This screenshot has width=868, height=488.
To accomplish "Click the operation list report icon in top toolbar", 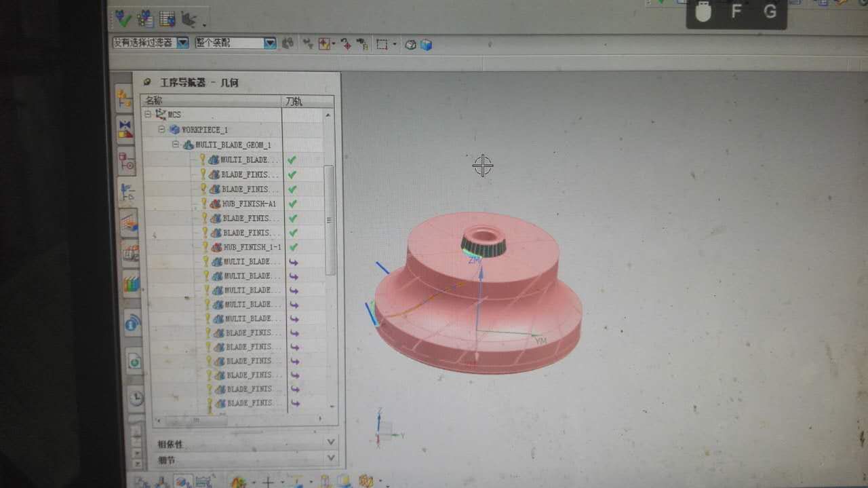I will tap(167, 19).
